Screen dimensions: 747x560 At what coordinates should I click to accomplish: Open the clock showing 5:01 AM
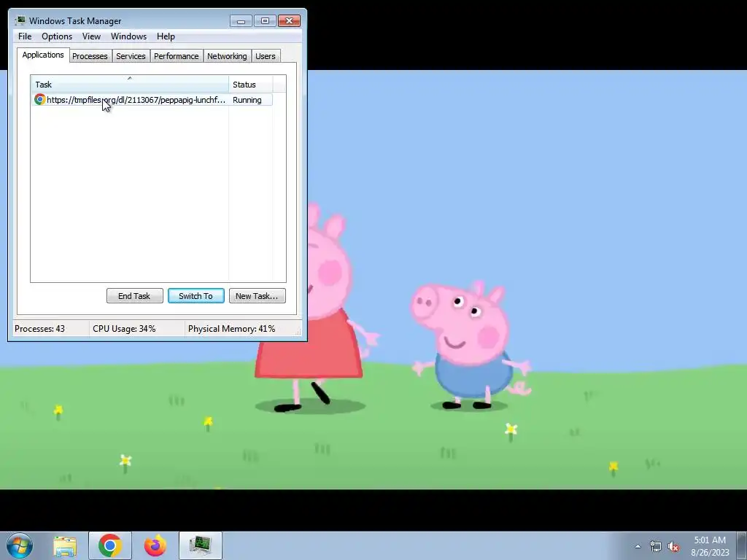click(x=710, y=546)
